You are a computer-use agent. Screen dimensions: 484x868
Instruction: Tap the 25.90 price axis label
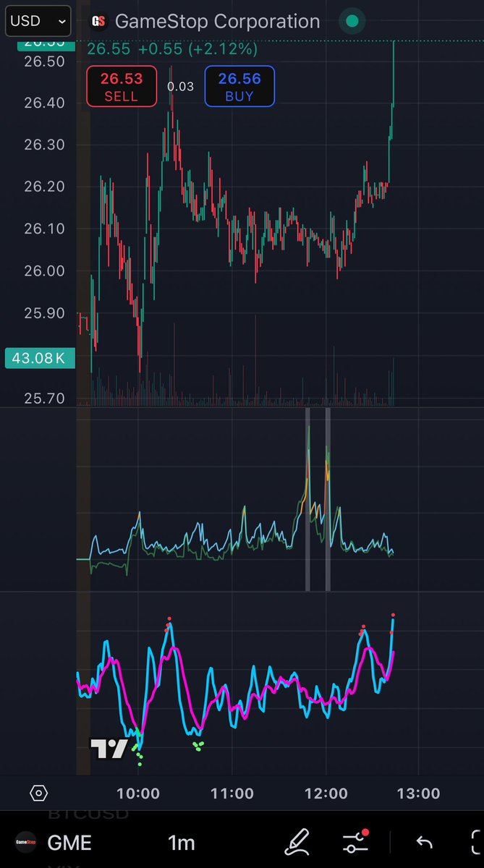click(x=44, y=313)
